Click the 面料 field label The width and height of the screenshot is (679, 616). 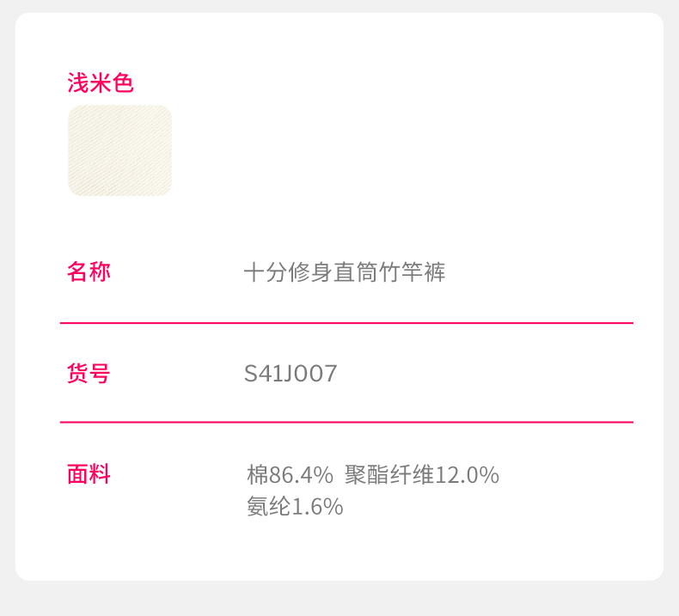(x=89, y=474)
